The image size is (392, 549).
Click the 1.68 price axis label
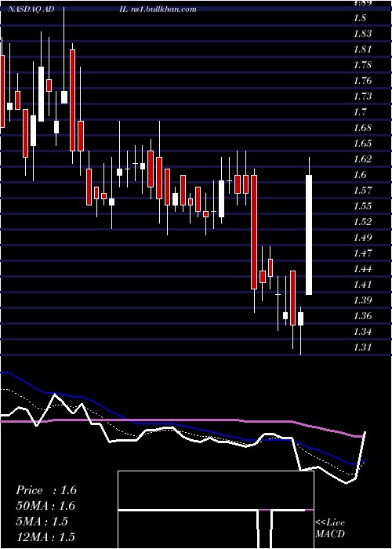tap(362, 128)
